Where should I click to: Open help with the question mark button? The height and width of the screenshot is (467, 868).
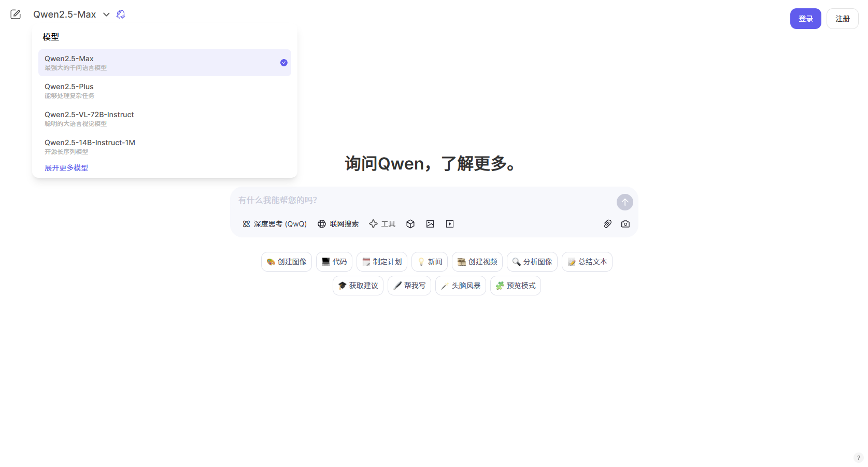[859, 458]
